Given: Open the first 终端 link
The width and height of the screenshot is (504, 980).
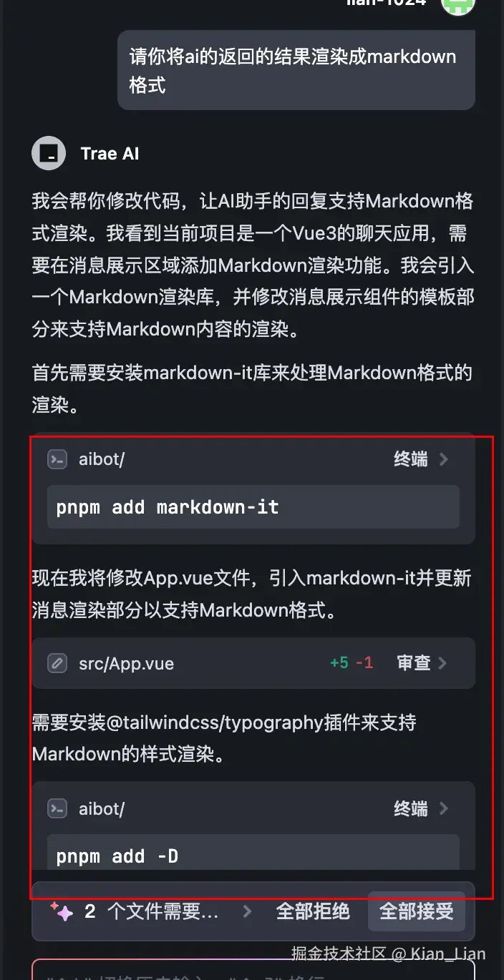Looking at the screenshot, I should click(x=411, y=459).
